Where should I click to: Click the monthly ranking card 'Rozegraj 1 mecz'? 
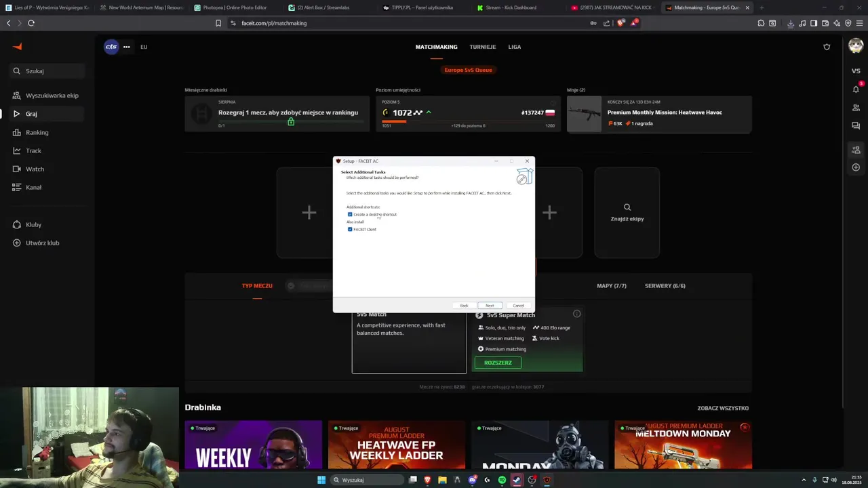click(x=277, y=114)
